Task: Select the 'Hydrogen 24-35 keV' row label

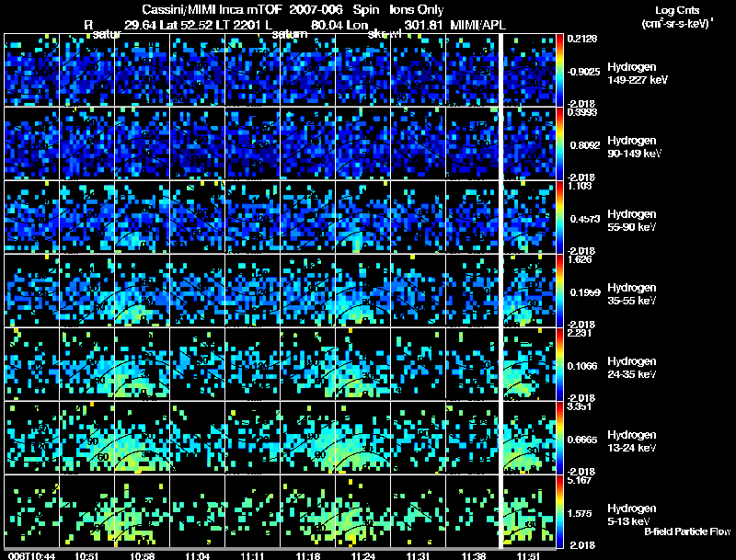Action: click(x=632, y=368)
